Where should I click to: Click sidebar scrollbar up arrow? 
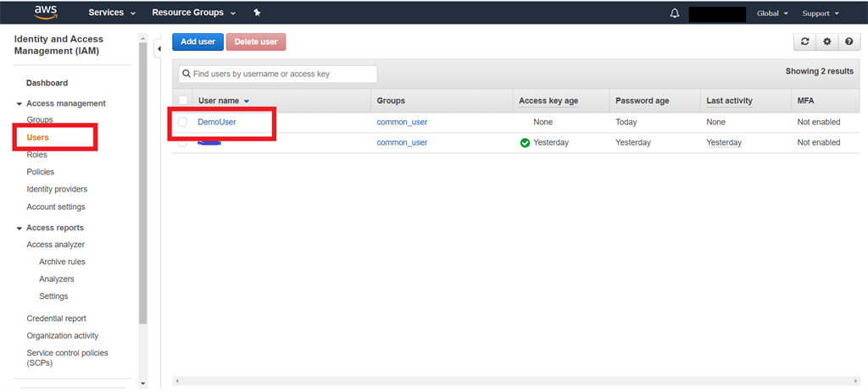pos(143,38)
